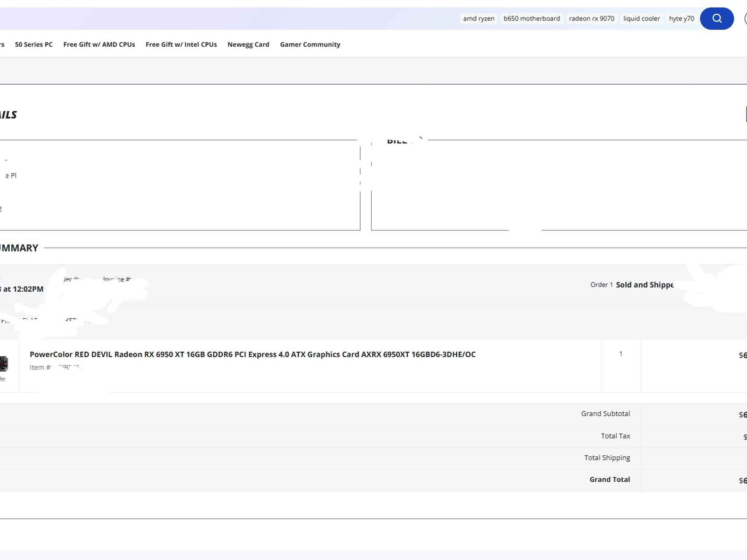The height and width of the screenshot is (560, 747).
Task: Go to Free Gift w/ Intel CPUs
Action: [x=181, y=44]
